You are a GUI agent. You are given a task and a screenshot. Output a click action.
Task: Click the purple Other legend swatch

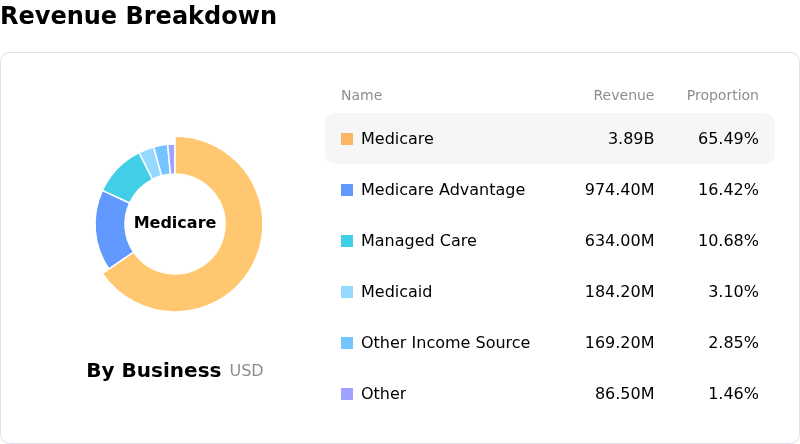pyautogui.click(x=347, y=394)
